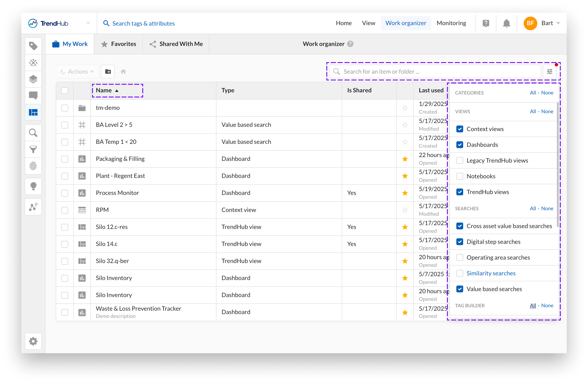The width and height of the screenshot is (588, 383).
Task: Click the new folder button
Action: pyautogui.click(x=108, y=71)
